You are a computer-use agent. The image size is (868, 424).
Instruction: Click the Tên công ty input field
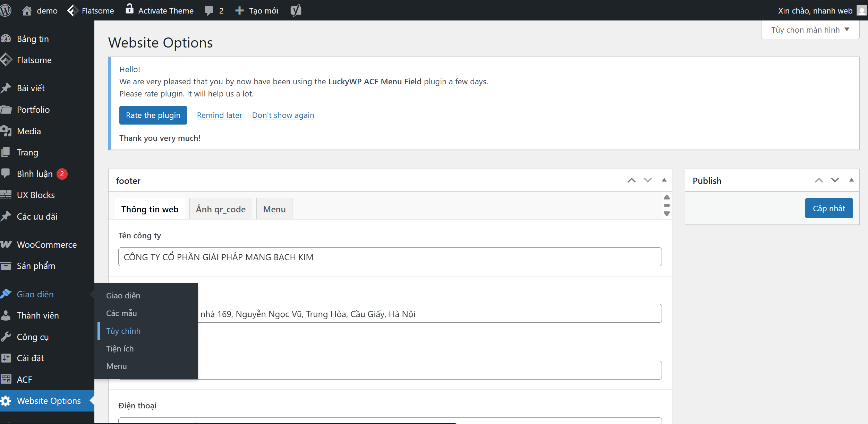[390, 257]
